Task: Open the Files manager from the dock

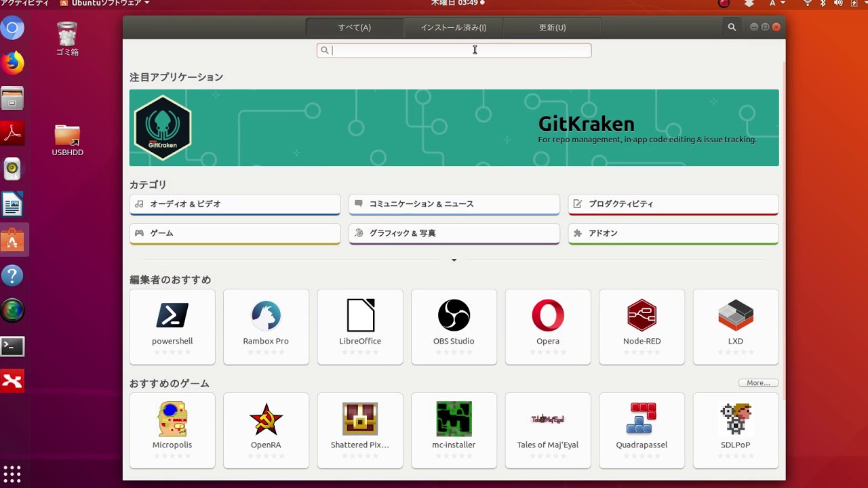Action: click(12, 99)
